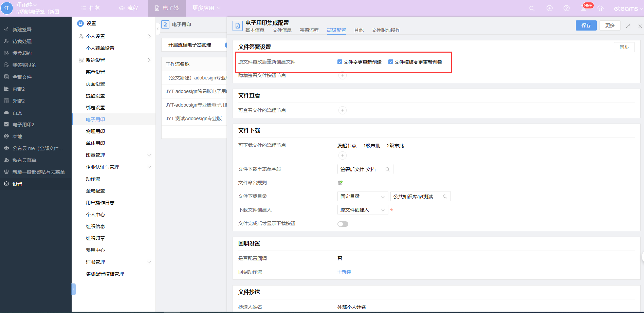Select workflow JYT-测试Adobesign专业版
This screenshot has width=644, height=313.
pos(194,118)
